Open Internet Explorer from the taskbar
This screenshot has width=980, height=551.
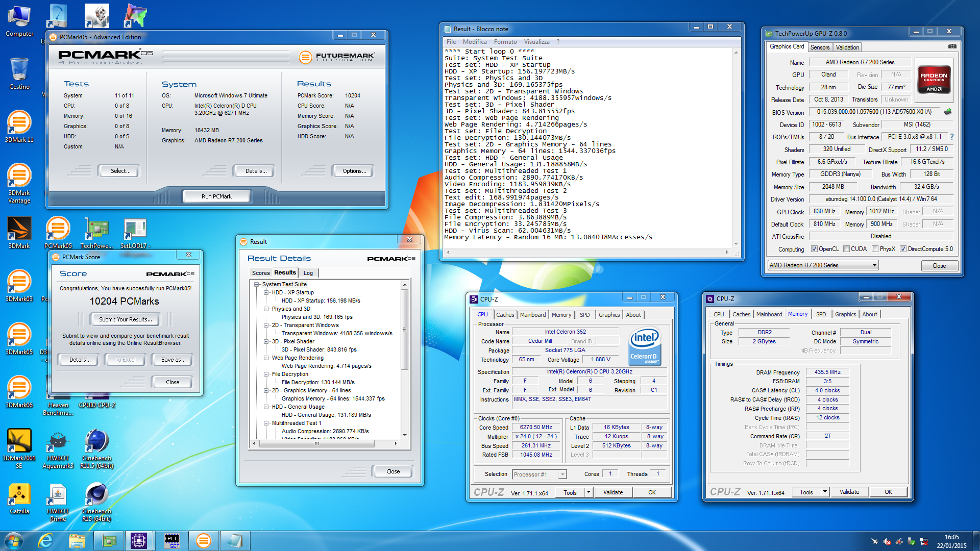[x=46, y=540]
